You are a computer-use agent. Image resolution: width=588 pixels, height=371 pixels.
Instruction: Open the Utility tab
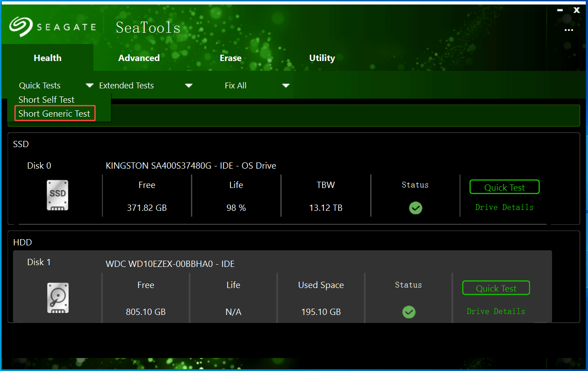point(322,57)
